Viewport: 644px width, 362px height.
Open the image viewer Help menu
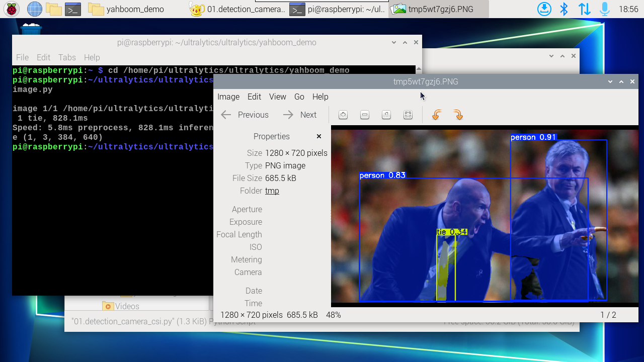tap(320, 97)
